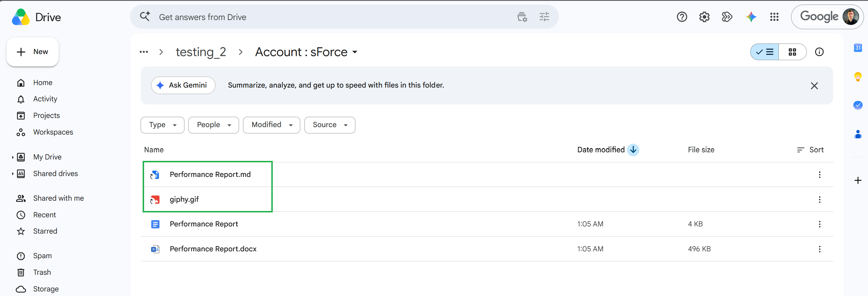Open the Source filter dropdown
Screen dimensions: 868x296
pyautogui.click(x=330, y=125)
